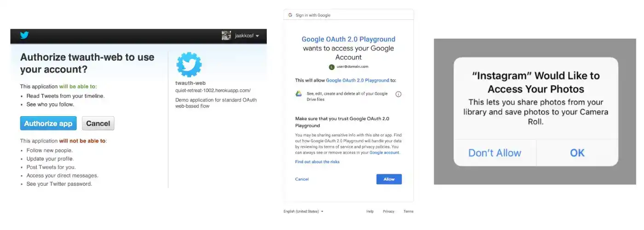
Task: Tap OK to allow Instagram photo access
Action: click(577, 153)
